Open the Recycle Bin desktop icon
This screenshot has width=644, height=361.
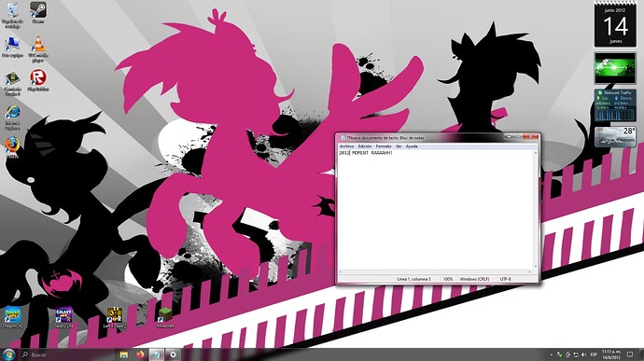pyautogui.click(x=12, y=15)
